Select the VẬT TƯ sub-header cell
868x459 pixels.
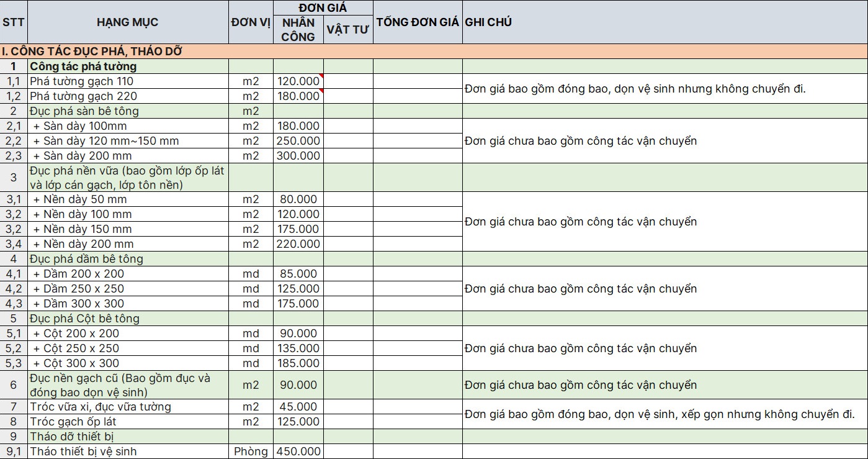[x=348, y=30]
